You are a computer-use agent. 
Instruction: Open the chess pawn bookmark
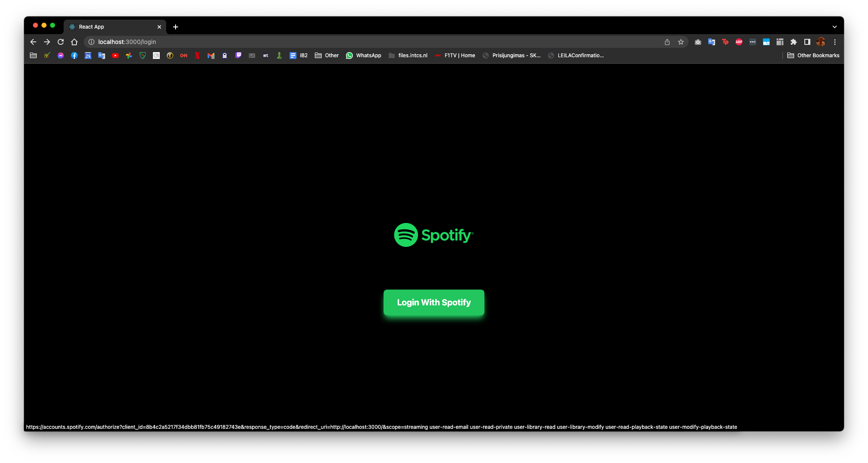click(x=279, y=56)
